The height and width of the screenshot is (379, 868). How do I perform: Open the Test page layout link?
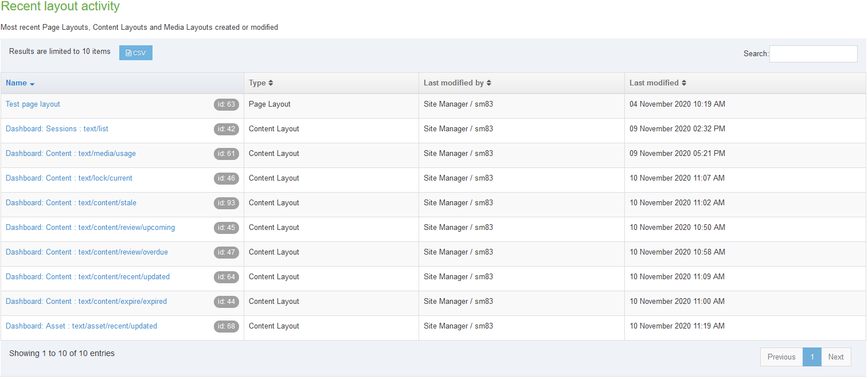33,104
